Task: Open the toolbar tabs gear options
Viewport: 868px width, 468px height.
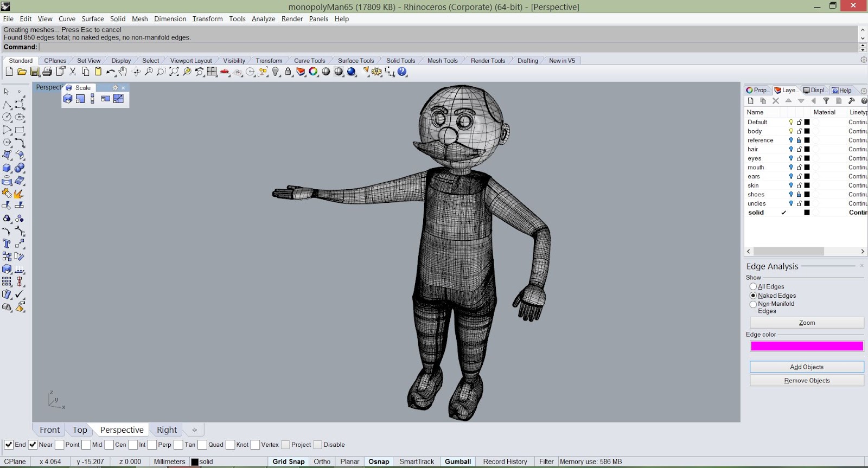Action: tap(864, 60)
